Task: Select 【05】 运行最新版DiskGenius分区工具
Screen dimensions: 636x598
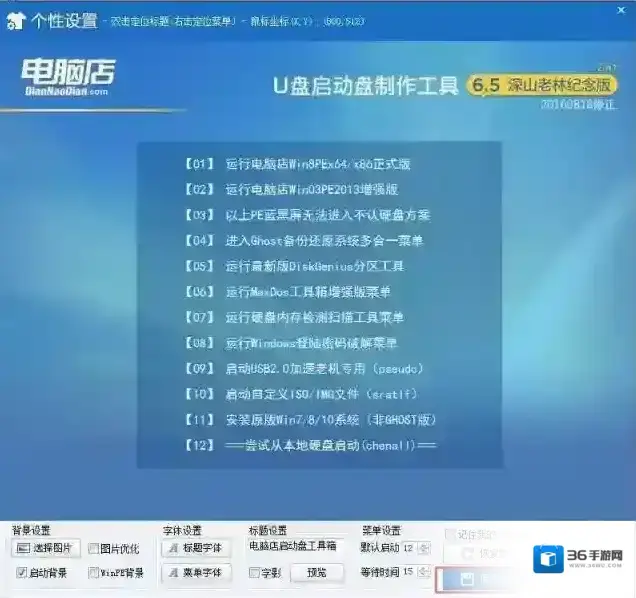Action: click(294, 266)
